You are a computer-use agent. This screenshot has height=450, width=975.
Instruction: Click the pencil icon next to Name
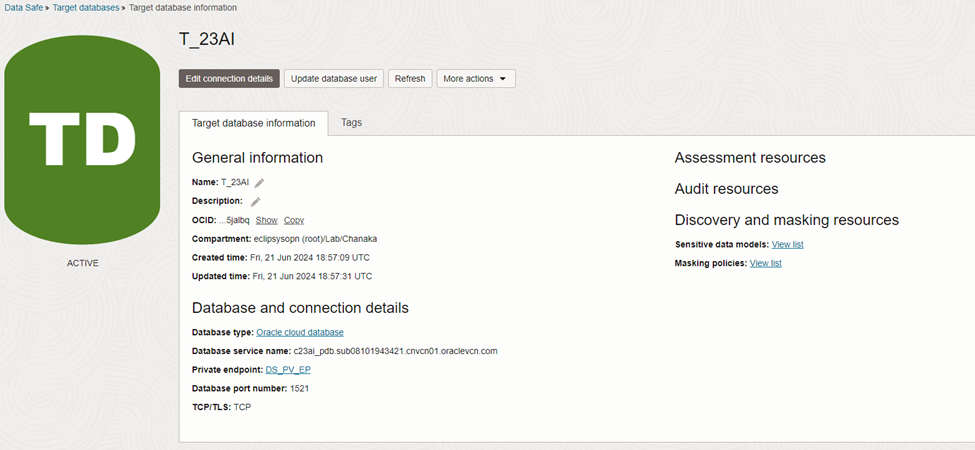pyautogui.click(x=260, y=183)
